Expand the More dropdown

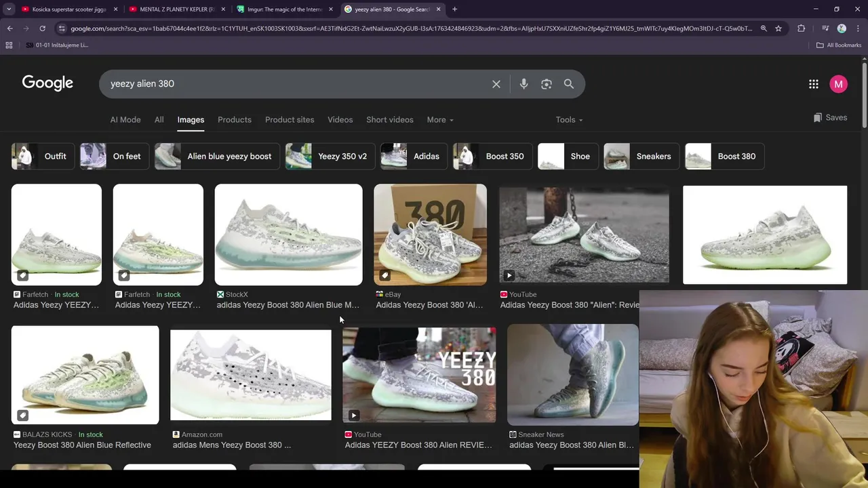pyautogui.click(x=440, y=119)
